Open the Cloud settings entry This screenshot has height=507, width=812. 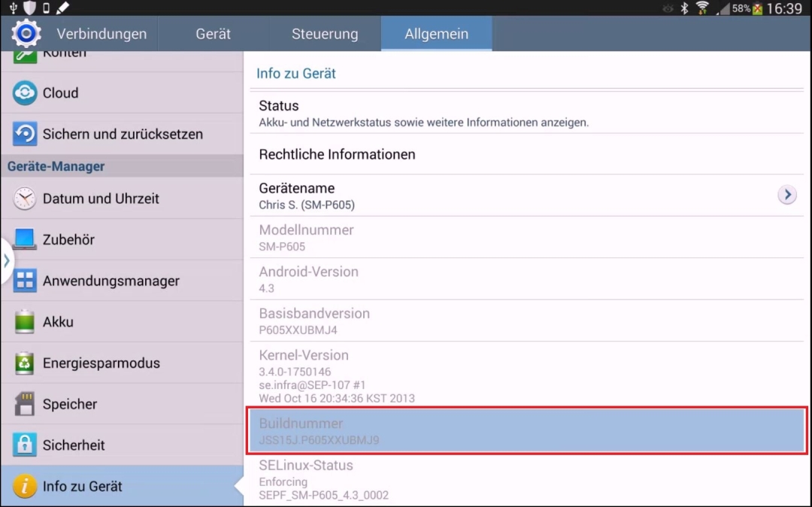(123, 93)
